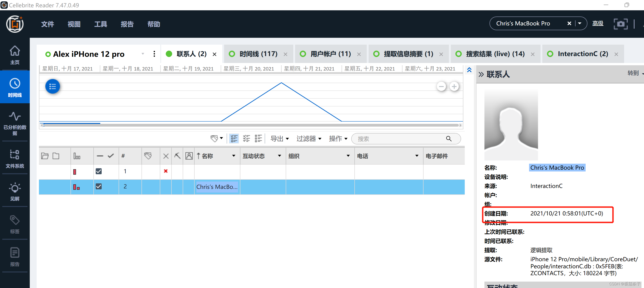Switch to User Accounts (用户帐户) (11) tab

[331, 54]
